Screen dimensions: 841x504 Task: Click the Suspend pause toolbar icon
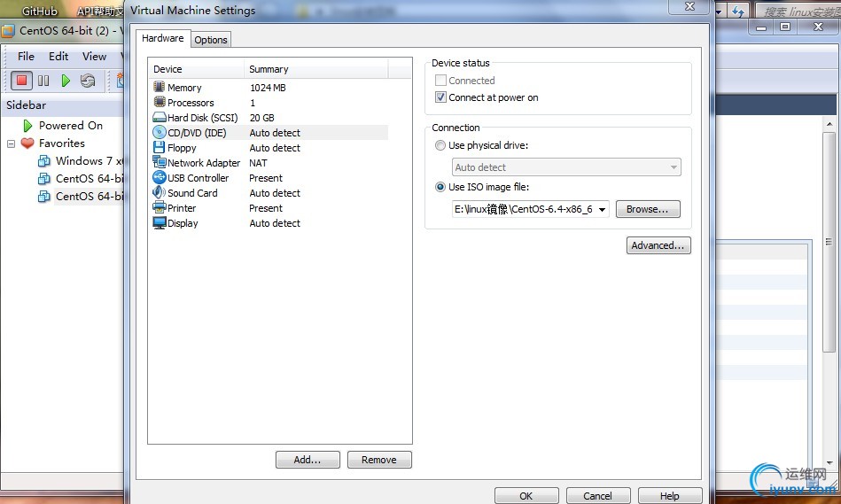click(43, 81)
